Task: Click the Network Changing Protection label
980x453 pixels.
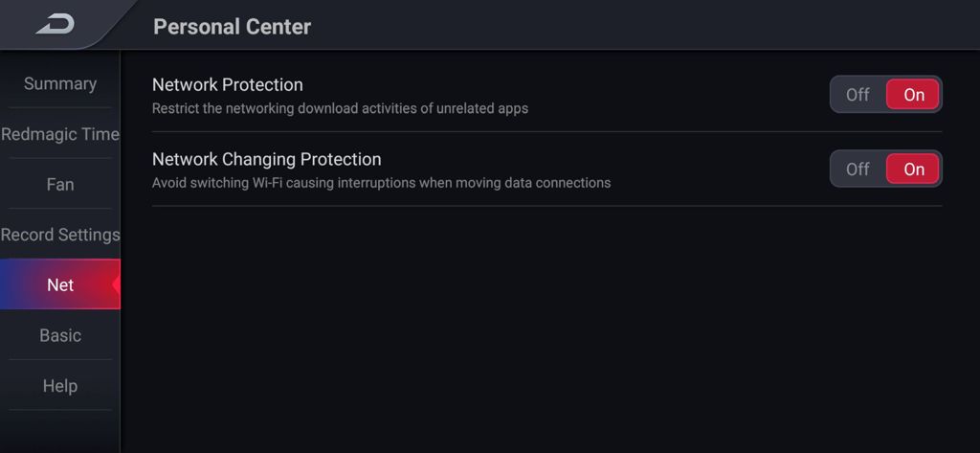Action: 267,159
